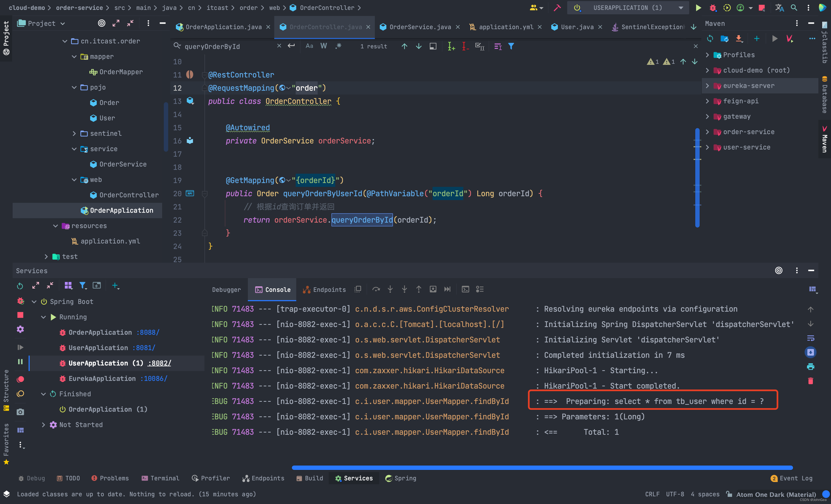Open EurekaApplication port :10086/ link
The height and width of the screenshot is (504, 831).
click(154, 378)
